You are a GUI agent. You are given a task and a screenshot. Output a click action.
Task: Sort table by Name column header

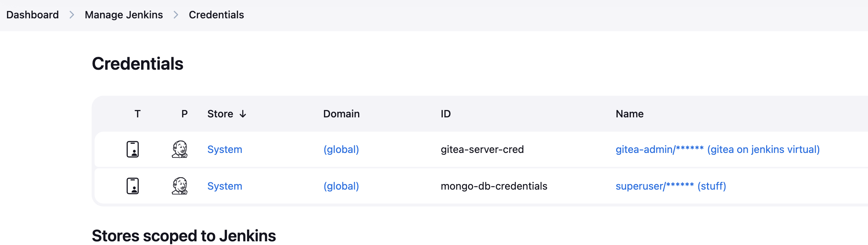click(x=629, y=114)
